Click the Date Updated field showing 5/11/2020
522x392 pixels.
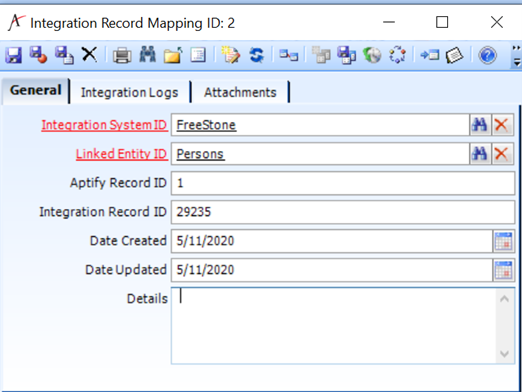coord(332,270)
